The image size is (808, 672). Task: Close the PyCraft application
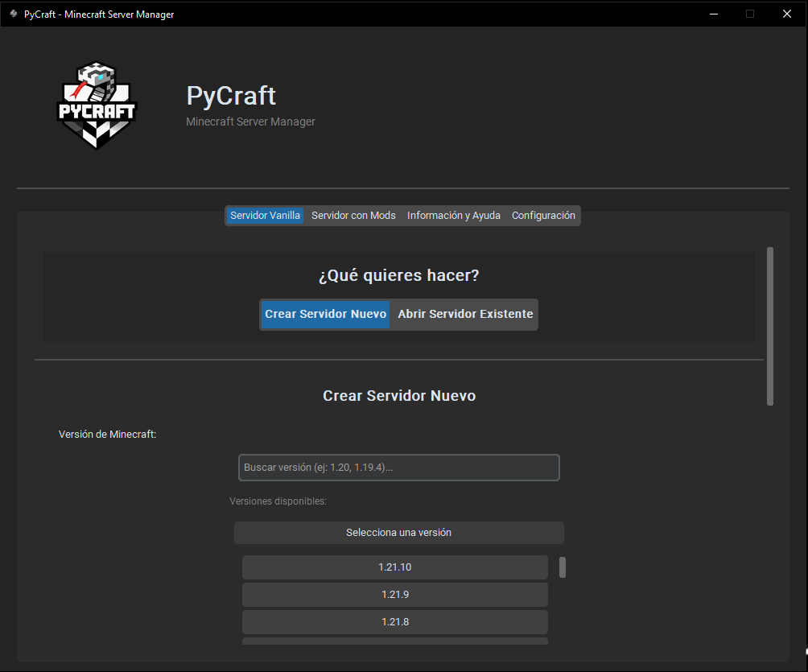point(786,14)
